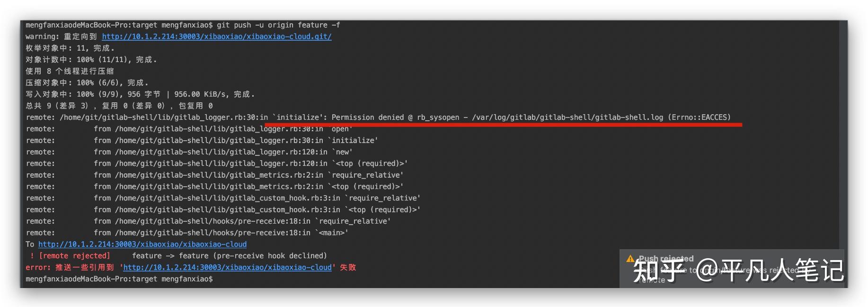The height and width of the screenshot is (307, 868).
Task: Place cursor at the last empty command prompt
Action: point(215,279)
